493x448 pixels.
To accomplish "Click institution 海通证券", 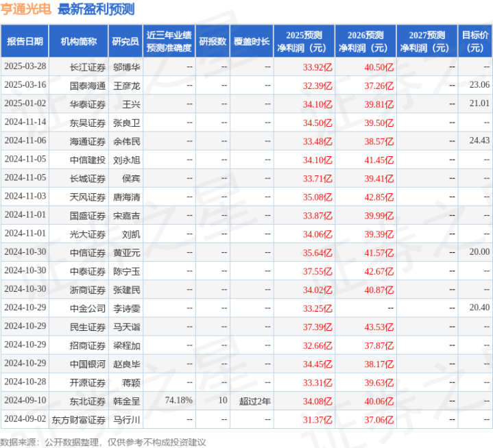I will pos(87,141).
